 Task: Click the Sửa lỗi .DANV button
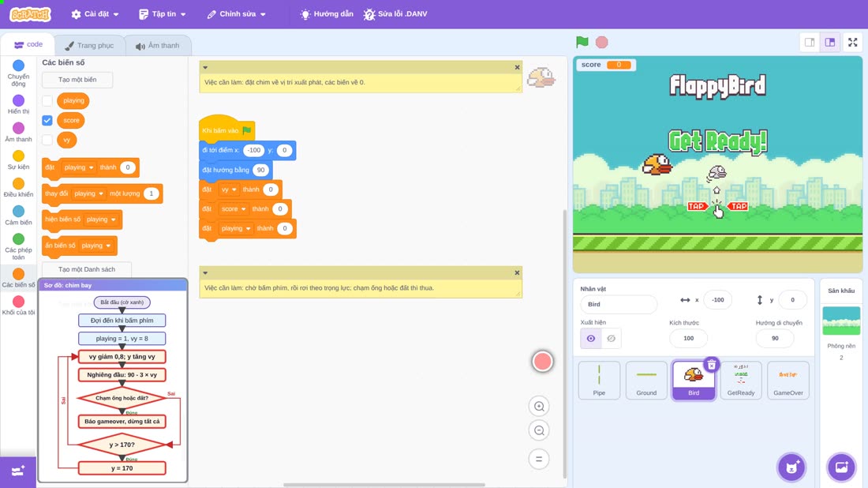395,14
